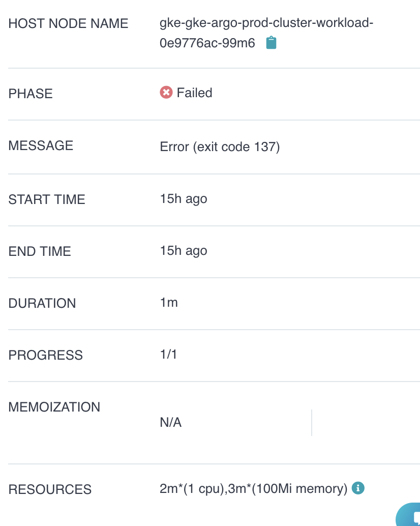This screenshot has width=420, height=526.
Task: Select the DURATION row label
Action: 42,303
